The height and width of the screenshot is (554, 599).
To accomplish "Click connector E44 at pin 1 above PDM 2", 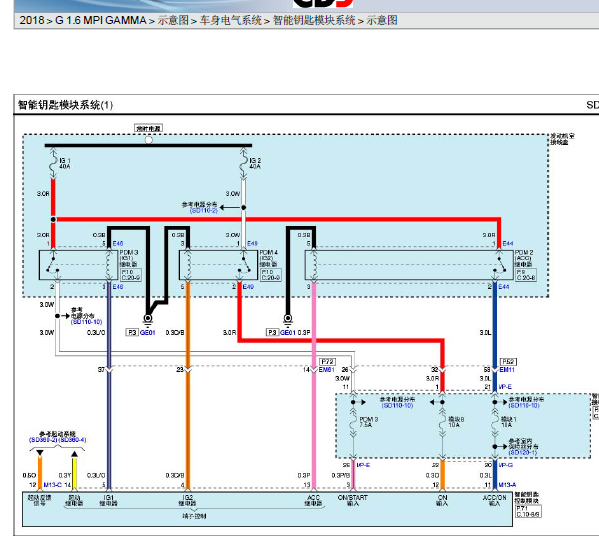I will click(508, 243).
